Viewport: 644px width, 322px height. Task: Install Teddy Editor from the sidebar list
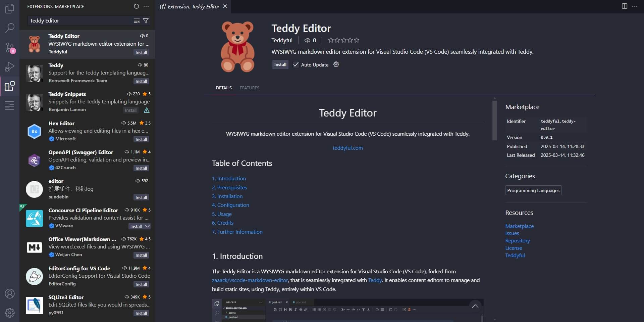tap(141, 52)
